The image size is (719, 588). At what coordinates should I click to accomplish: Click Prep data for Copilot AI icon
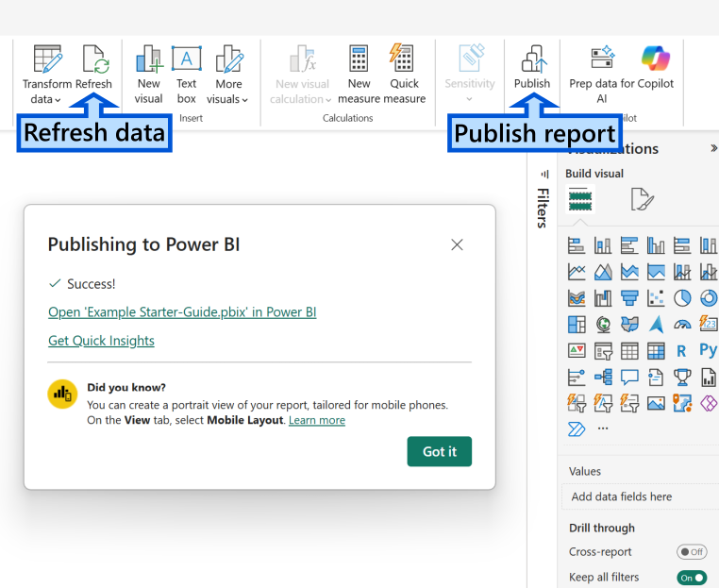pos(603,58)
